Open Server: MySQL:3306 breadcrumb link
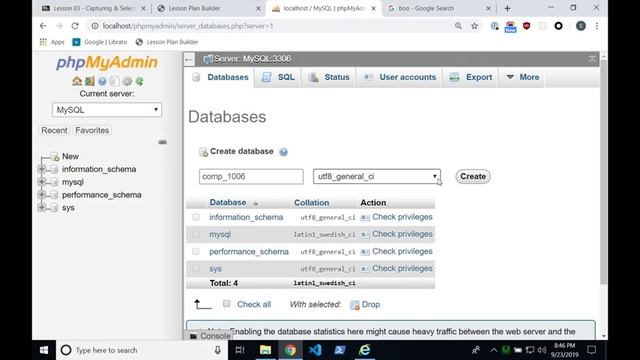The height and width of the screenshot is (360, 640). coord(252,59)
